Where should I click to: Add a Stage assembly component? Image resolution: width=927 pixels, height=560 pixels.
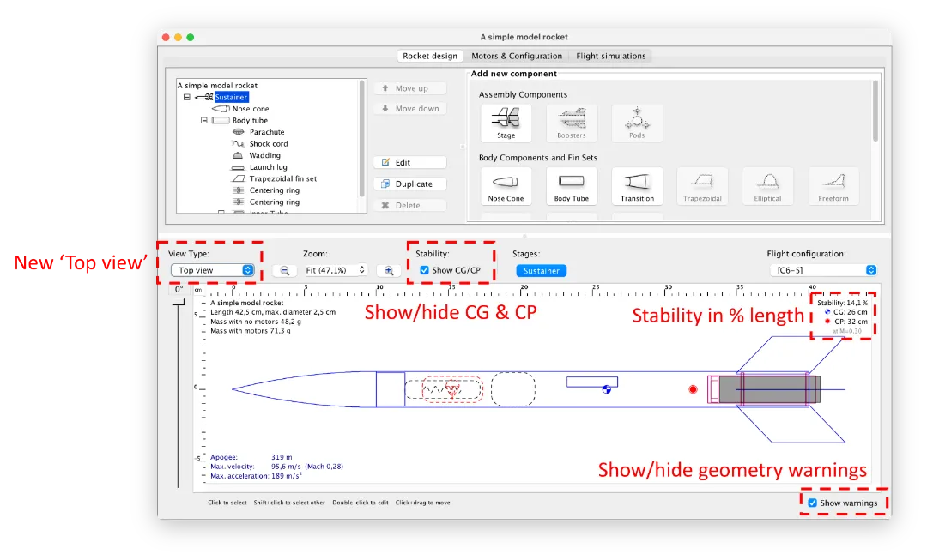(x=506, y=123)
